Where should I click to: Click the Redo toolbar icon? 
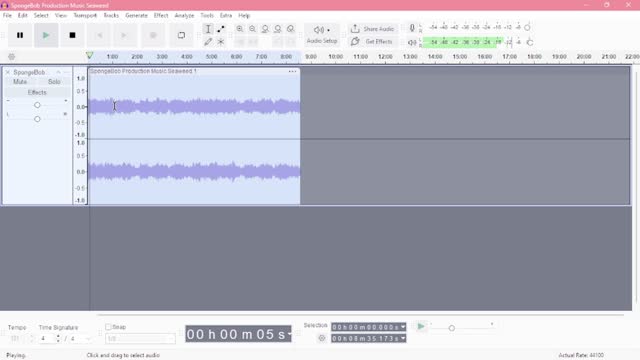290,42
